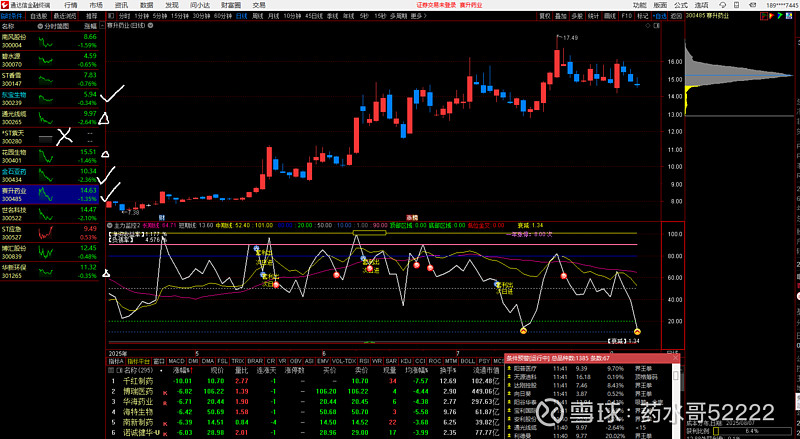This screenshot has width=800, height=439.
Task: Expand the 更多 periods list
Action: pos(418,16)
